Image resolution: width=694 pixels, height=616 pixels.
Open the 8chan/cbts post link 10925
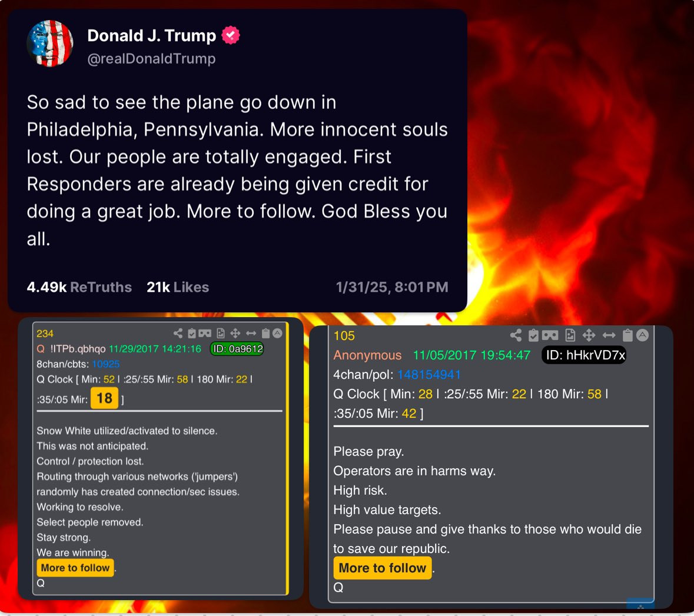click(x=106, y=364)
